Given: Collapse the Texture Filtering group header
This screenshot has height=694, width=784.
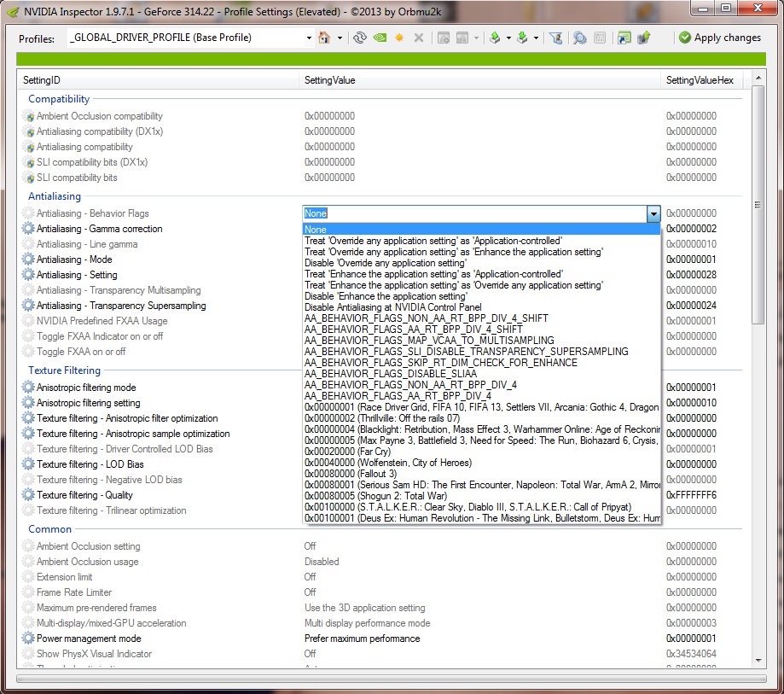Looking at the screenshot, I should [x=65, y=370].
